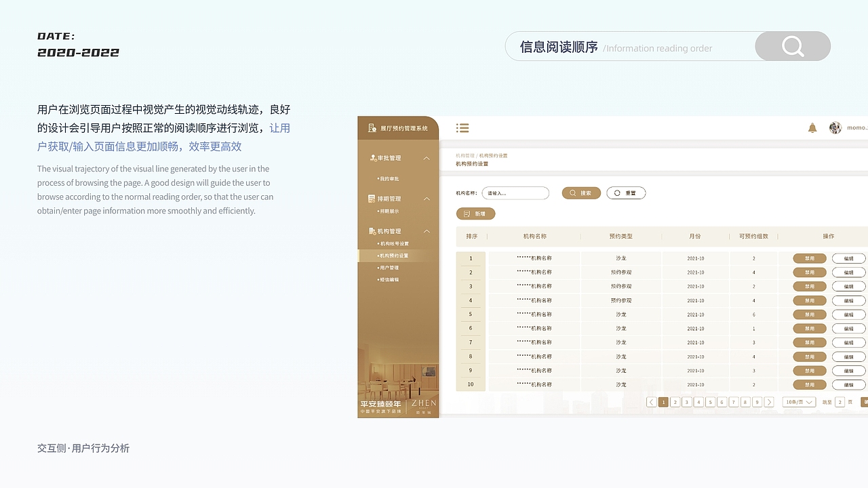Go to next page with right arrow
Image resolution: width=868 pixels, height=488 pixels.
point(769,402)
